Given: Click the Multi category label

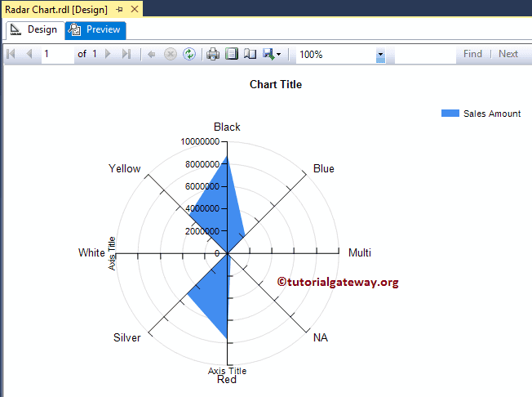Looking at the screenshot, I should click(360, 252).
